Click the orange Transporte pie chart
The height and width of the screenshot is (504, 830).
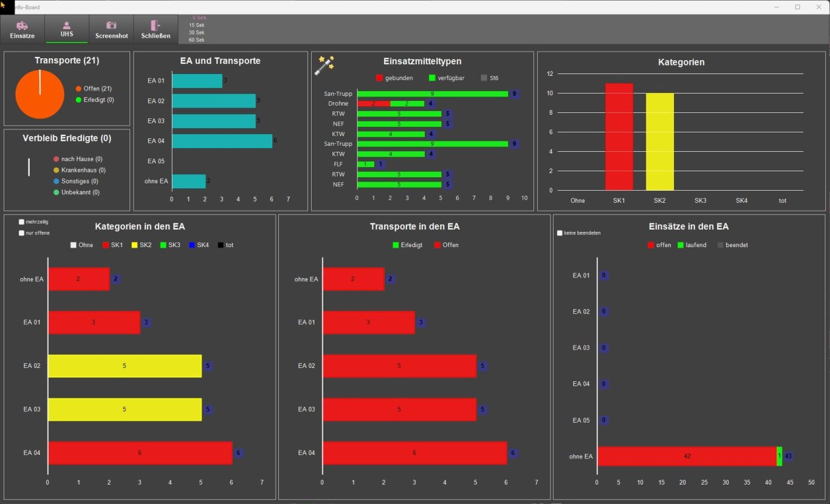point(39,94)
